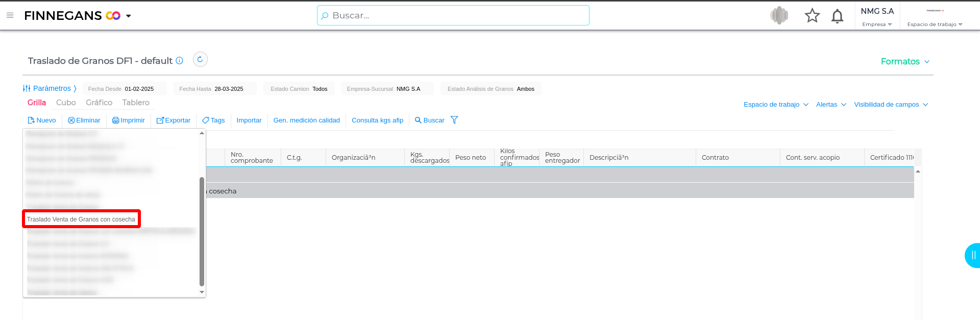Image resolution: width=980 pixels, height=320 pixels.
Task: Click Consulta kgs afip
Action: pyautogui.click(x=378, y=120)
